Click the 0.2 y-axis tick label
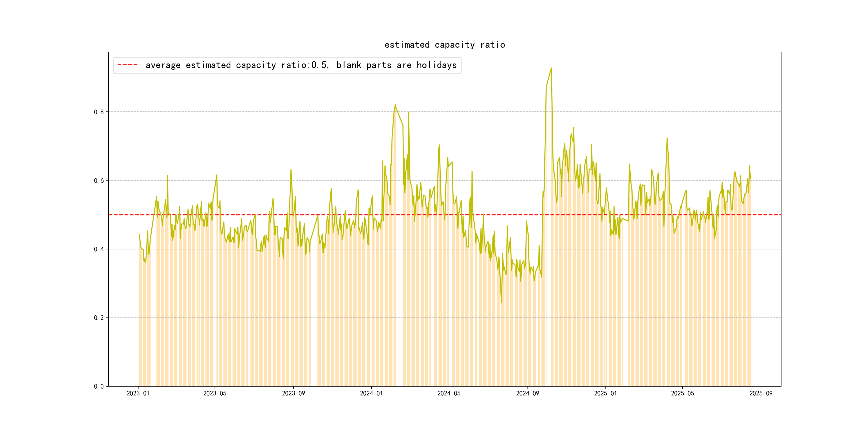 tap(99, 318)
